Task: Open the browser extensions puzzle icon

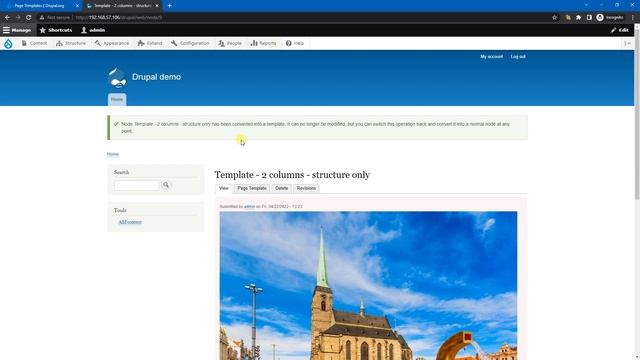Action: 578,18
